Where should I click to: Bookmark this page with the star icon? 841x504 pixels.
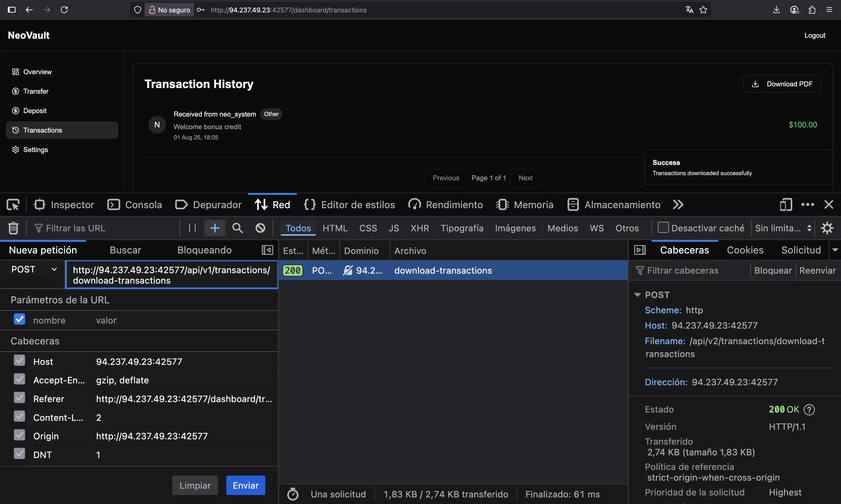coord(703,10)
